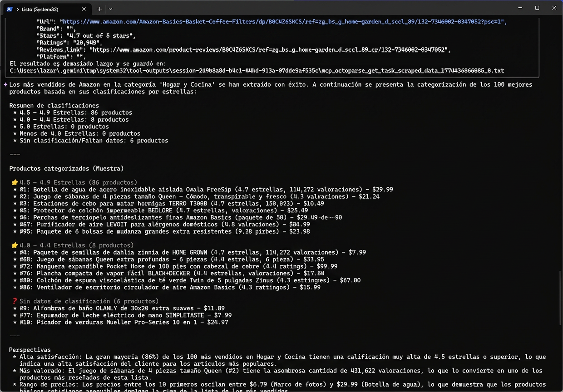Maximize the terminal window
The height and width of the screenshot is (392, 563).
coord(537,8)
